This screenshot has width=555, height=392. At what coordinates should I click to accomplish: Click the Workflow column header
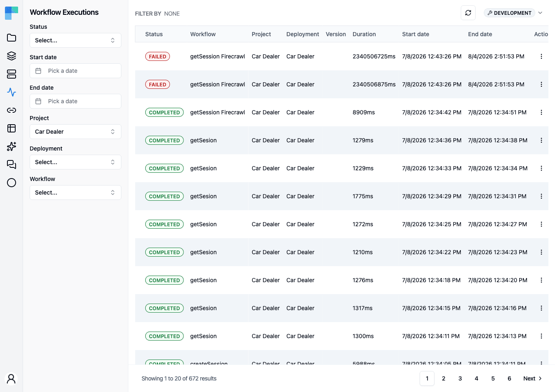203,34
